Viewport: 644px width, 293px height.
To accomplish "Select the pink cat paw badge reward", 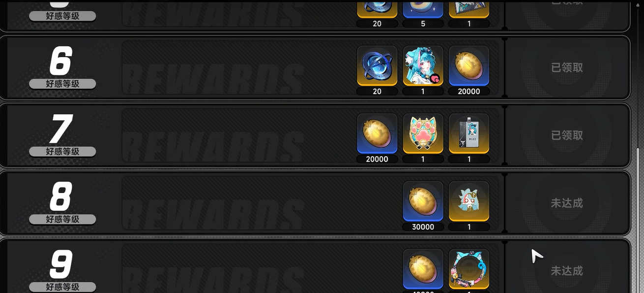I will (423, 133).
